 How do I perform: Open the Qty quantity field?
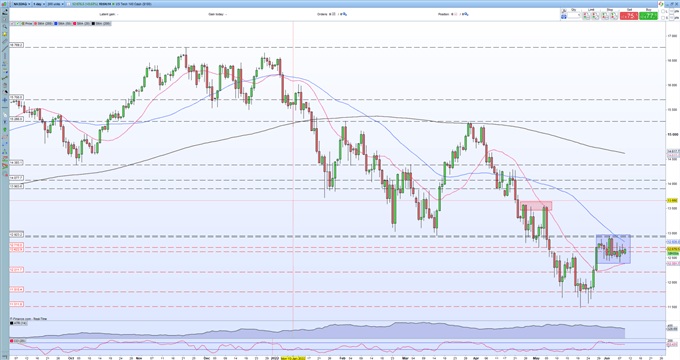574,15
